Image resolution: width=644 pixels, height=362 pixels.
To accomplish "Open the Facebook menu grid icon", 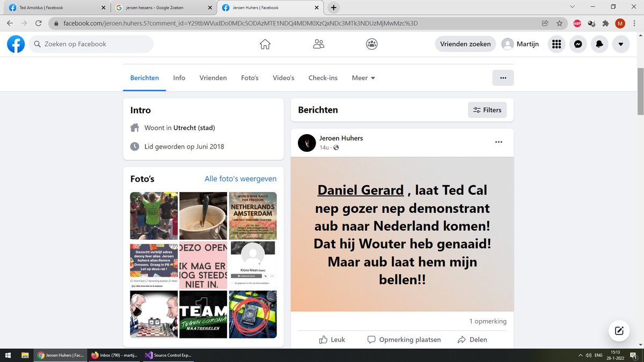I will (x=557, y=44).
